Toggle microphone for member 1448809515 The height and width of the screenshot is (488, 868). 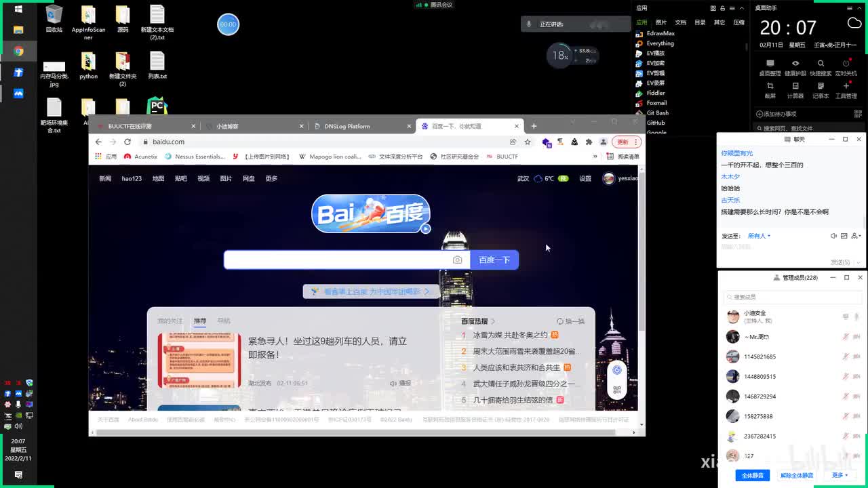click(846, 376)
